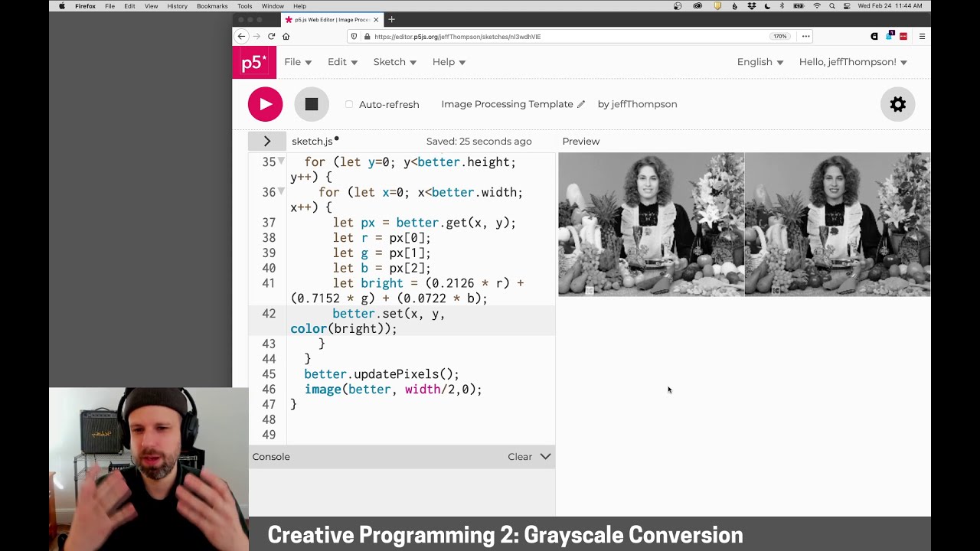This screenshot has height=551, width=980.
Task: Close the p5.js Web Editor tab
Action: click(376, 19)
